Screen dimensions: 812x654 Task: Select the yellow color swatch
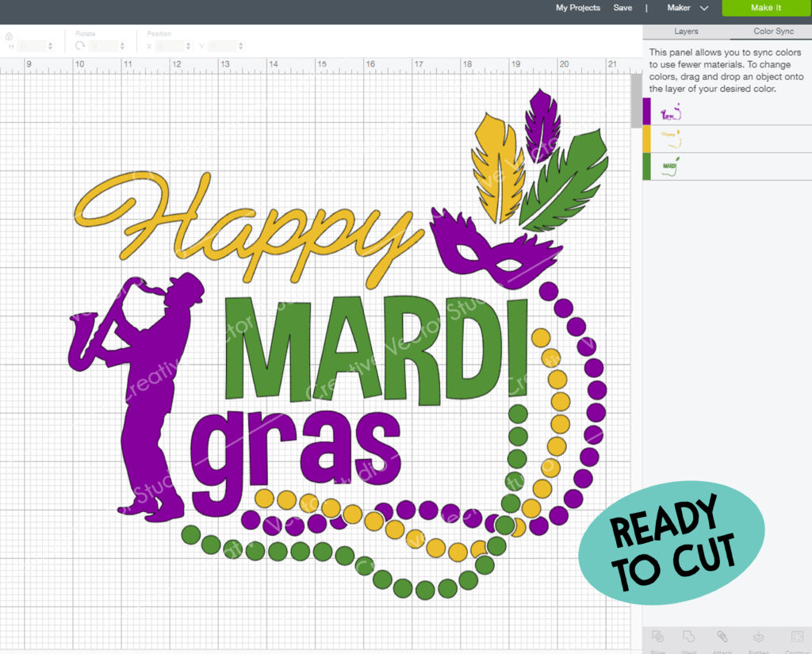coord(647,139)
